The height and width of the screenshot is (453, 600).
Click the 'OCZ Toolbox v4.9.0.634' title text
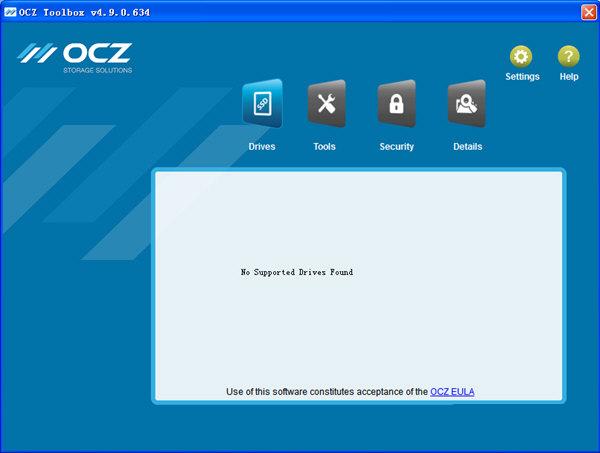(84, 13)
